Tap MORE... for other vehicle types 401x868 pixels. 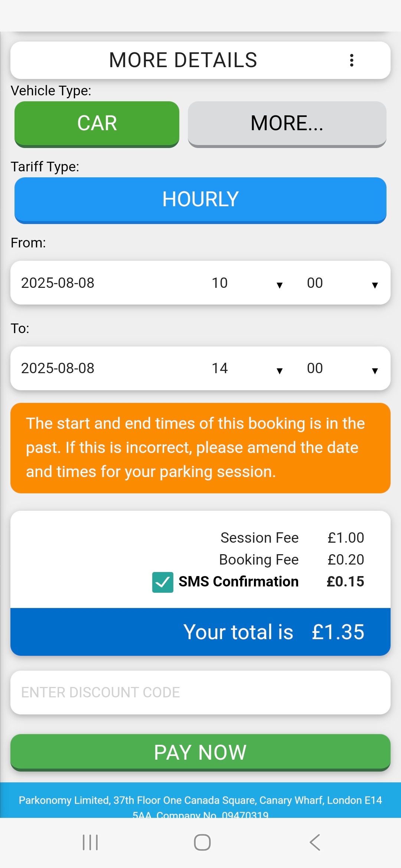click(x=287, y=124)
